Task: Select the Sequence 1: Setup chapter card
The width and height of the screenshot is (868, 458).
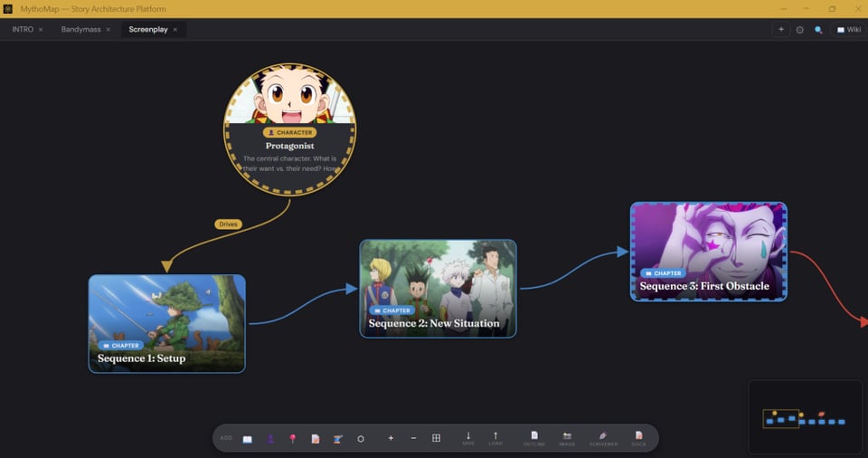Action: (x=166, y=324)
